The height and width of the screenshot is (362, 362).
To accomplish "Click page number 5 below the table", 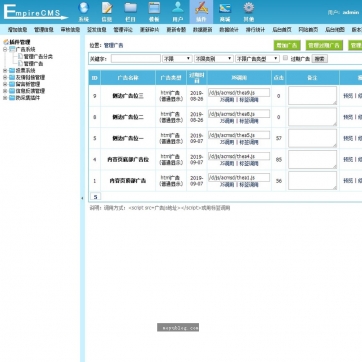I will point(95,197).
